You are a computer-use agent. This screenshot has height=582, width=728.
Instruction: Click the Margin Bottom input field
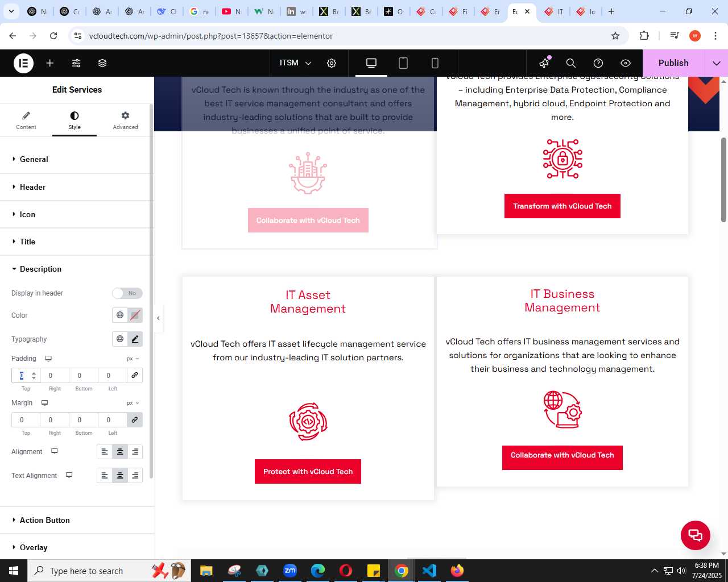click(84, 419)
